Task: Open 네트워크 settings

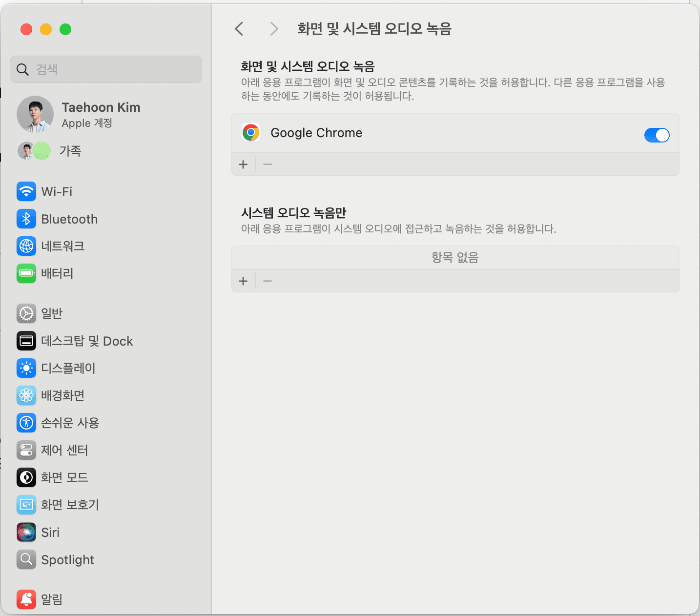Action: pyautogui.click(x=63, y=246)
